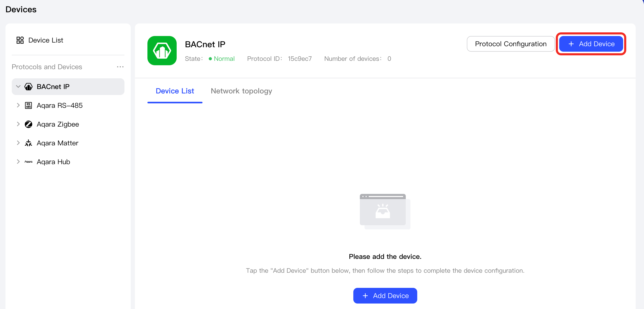The height and width of the screenshot is (309, 644).
Task: Expand the Aqara RS-485 node
Action: 18,105
